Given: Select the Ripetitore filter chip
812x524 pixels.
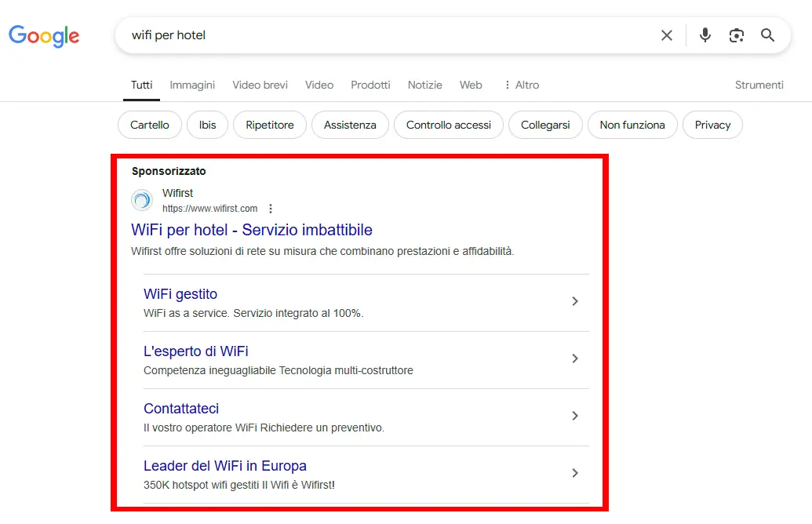Looking at the screenshot, I should tap(270, 125).
